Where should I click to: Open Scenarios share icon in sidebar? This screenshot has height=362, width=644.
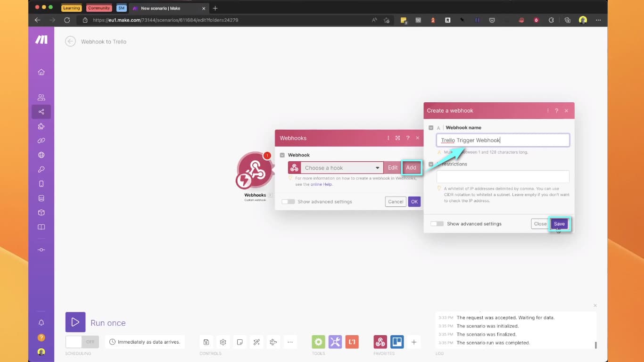(41, 112)
